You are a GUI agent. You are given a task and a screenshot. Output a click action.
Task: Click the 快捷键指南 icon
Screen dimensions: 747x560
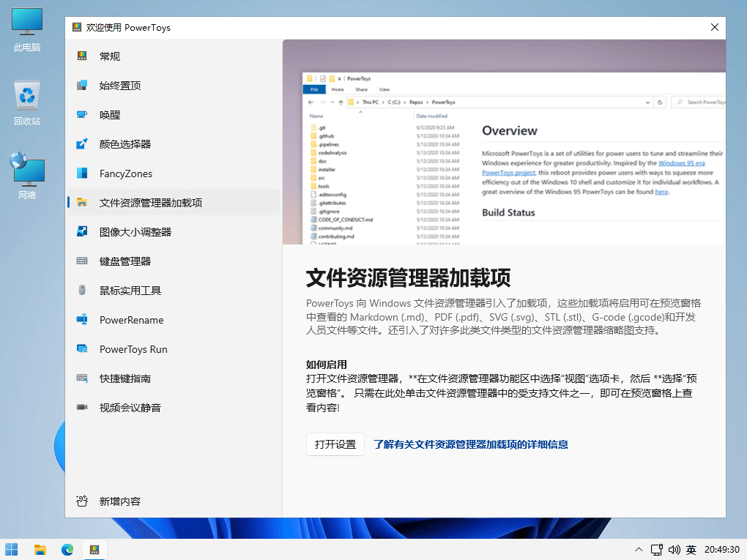(x=82, y=378)
